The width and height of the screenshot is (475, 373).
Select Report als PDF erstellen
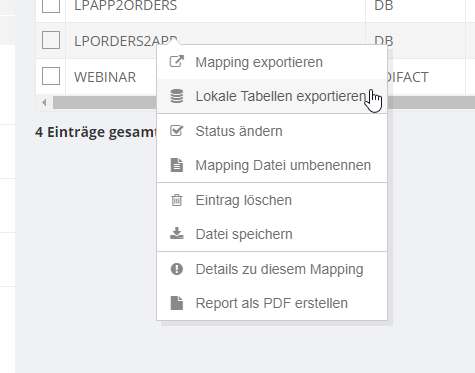(x=272, y=303)
